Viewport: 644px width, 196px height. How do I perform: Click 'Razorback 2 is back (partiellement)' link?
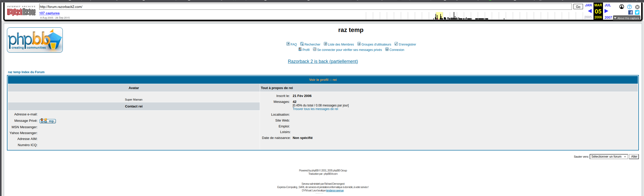[323, 61]
